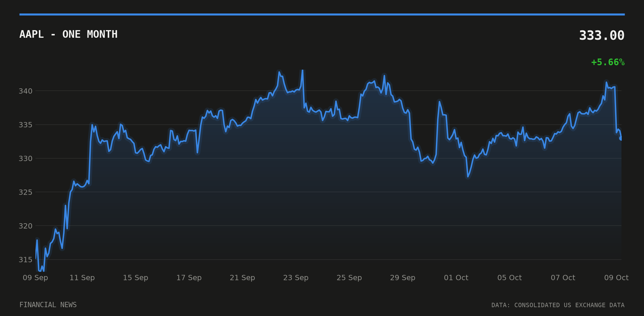Viewport: 644px width, 316px height.
Task: Click the 320 y-axis label
Action: [x=25, y=226]
